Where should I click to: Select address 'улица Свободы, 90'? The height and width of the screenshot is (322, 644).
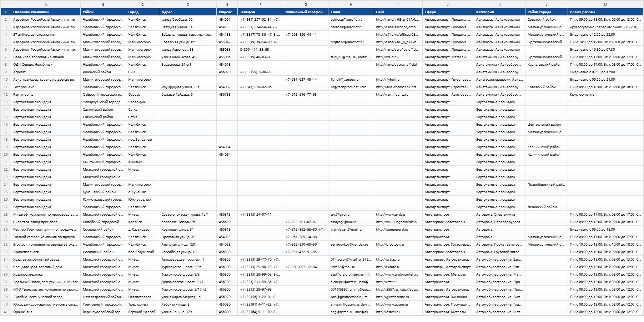188,19
